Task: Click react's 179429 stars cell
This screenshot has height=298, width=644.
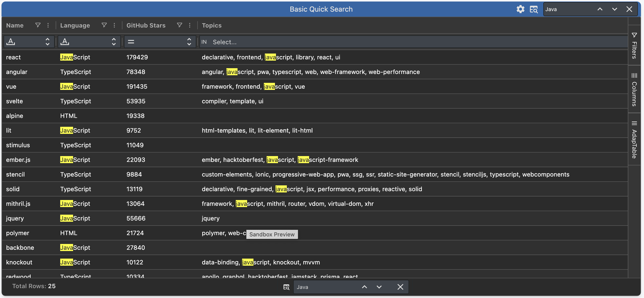Action: [x=160, y=57]
